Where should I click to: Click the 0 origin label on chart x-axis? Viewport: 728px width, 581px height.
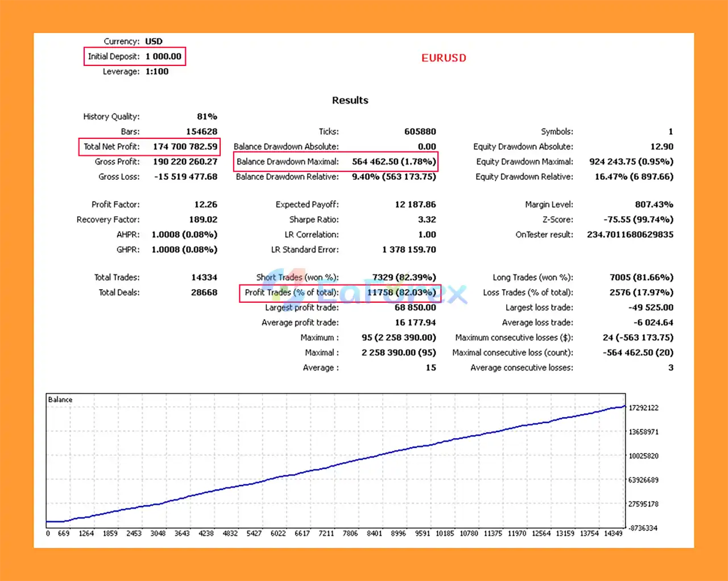(48, 533)
